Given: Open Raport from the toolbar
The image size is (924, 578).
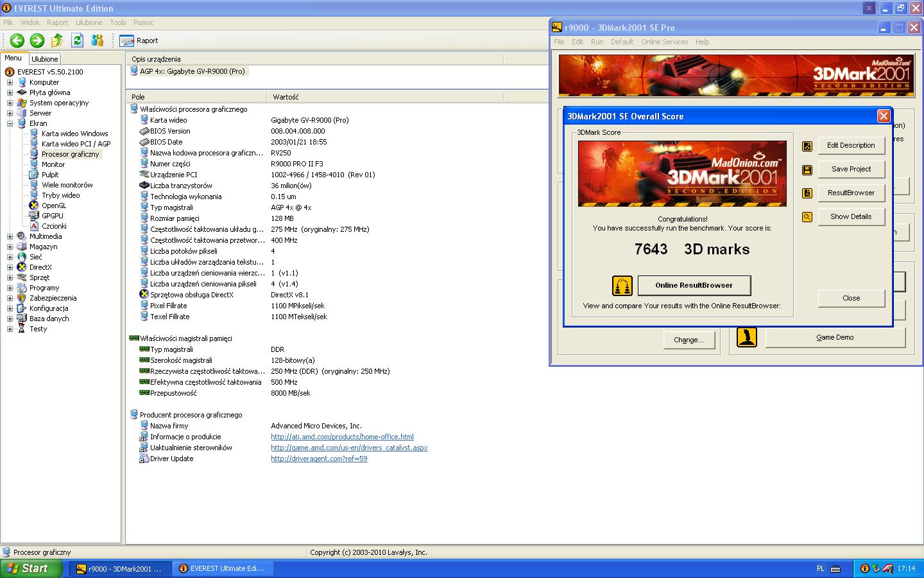Looking at the screenshot, I should tap(139, 40).
